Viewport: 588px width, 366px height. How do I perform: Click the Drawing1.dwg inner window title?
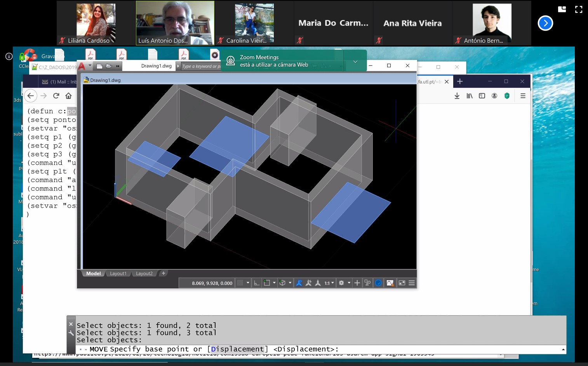pos(105,80)
